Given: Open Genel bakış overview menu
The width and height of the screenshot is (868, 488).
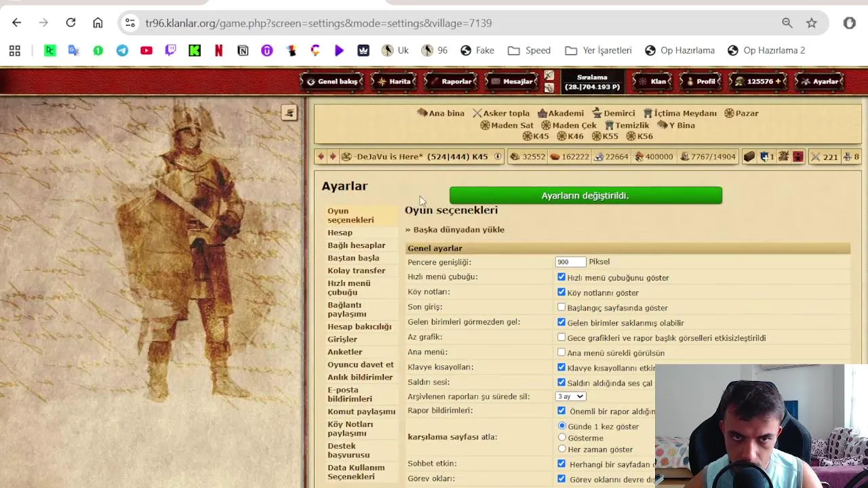Looking at the screenshot, I should click(x=332, y=81).
